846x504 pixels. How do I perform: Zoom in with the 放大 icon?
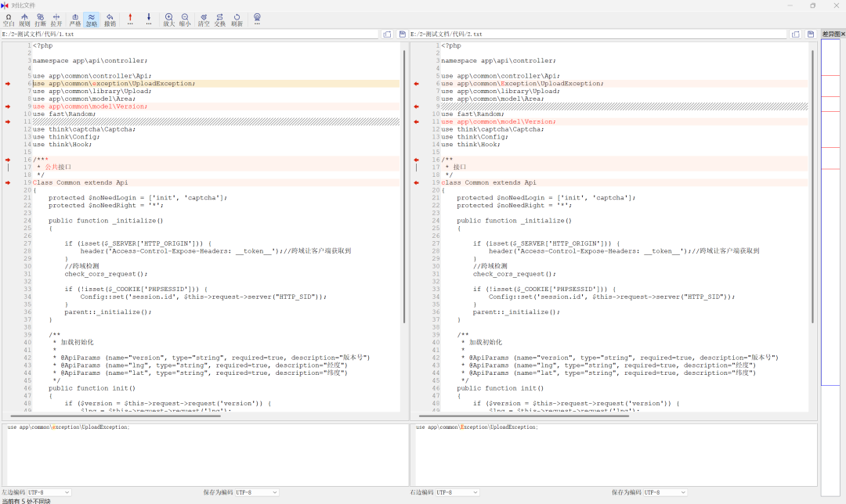(169, 19)
